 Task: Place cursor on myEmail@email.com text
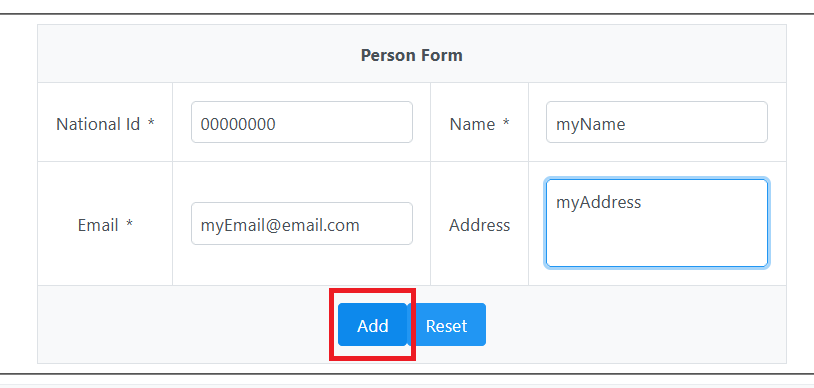(280, 225)
